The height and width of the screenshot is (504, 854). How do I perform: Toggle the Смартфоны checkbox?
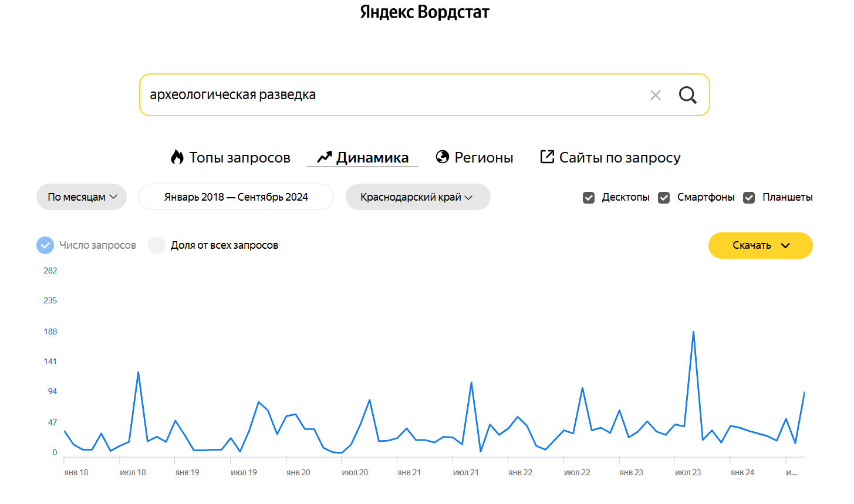(x=664, y=198)
